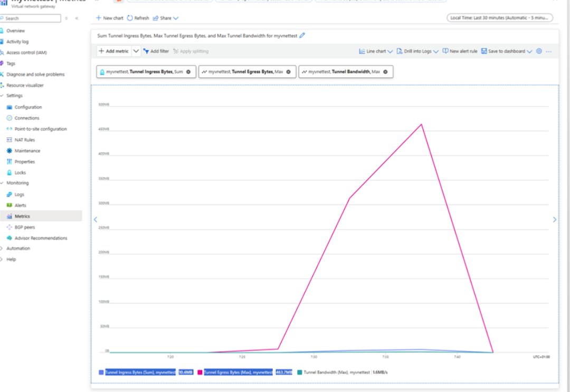
Task: Collapse the Settings section
Action: pos(2,95)
